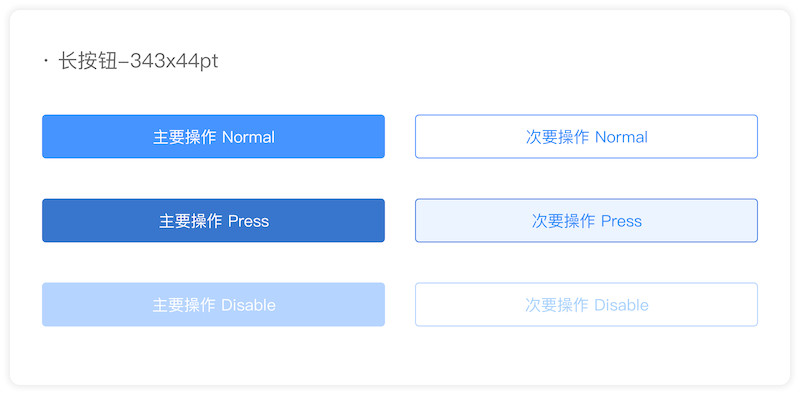Click the 主要操作 Normal button
This screenshot has width=800, height=400.
(213, 137)
